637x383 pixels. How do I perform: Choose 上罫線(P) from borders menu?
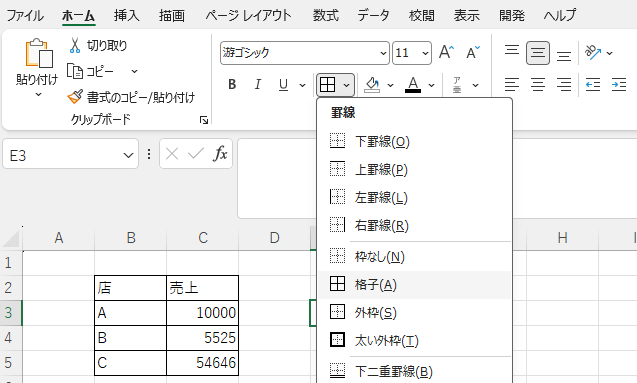(414, 169)
